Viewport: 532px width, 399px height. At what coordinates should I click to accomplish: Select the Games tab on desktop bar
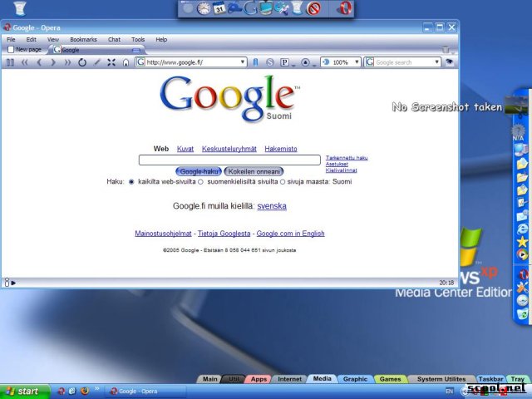click(390, 379)
